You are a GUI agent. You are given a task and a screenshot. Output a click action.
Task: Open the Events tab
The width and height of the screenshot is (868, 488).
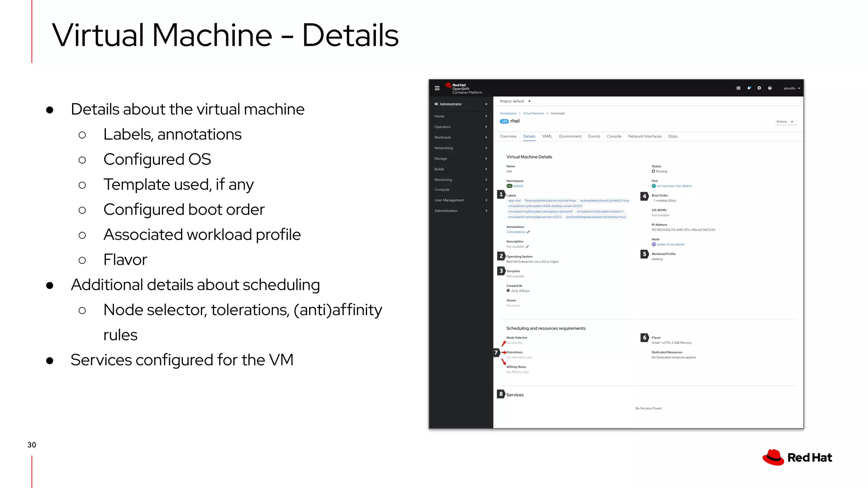click(594, 136)
